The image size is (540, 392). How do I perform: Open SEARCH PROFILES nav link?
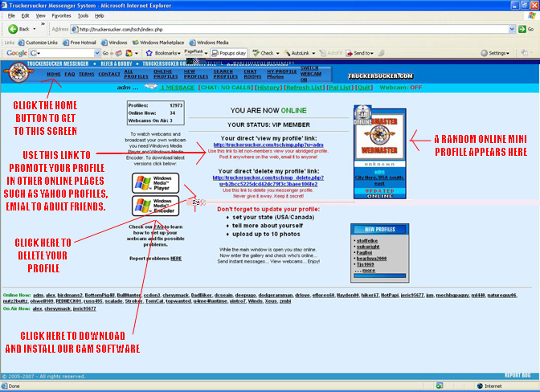click(226, 74)
